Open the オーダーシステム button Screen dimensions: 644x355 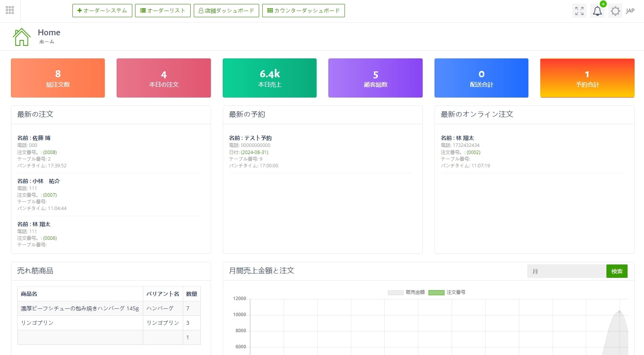pyautogui.click(x=102, y=11)
